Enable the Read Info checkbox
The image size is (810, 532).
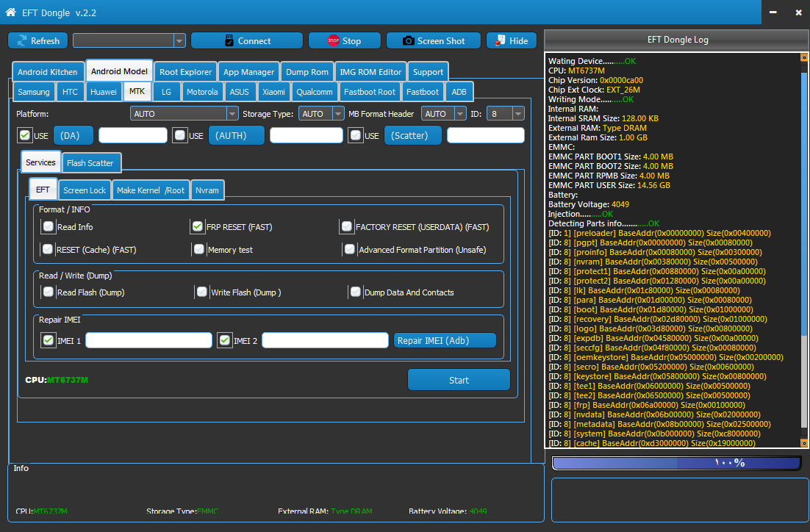[x=49, y=226]
